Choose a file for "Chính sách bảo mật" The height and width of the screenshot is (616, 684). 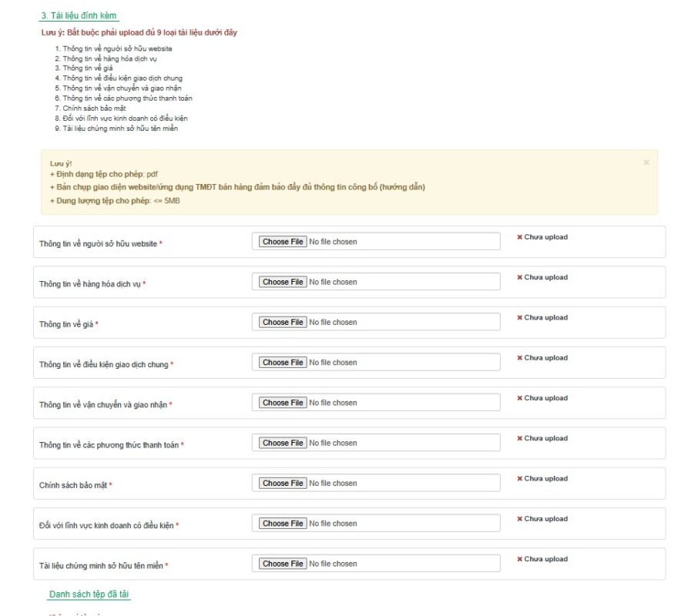[281, 483]
